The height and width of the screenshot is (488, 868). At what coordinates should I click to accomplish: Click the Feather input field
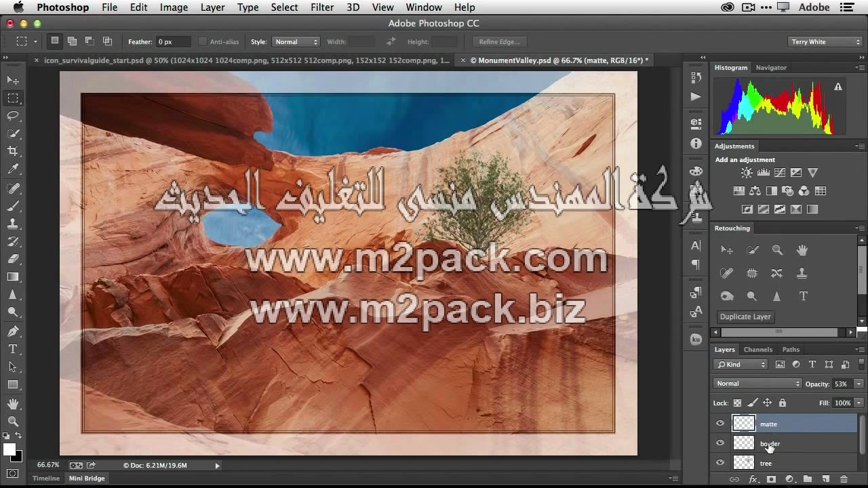pyautogui.click(x=173, y=41)
